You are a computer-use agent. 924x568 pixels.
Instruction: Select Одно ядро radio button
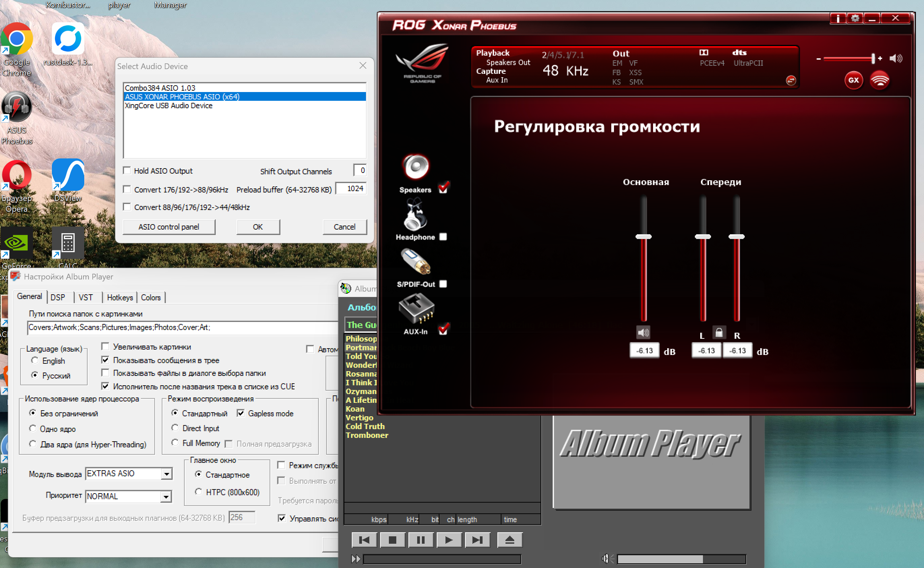click(x=33, y=429)
